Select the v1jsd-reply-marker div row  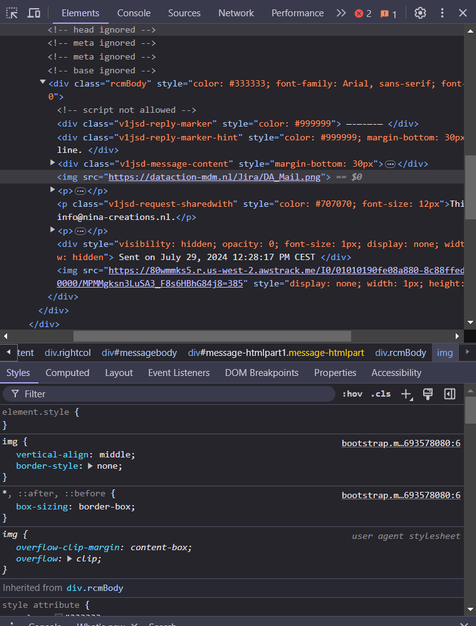tap(238, 123)
